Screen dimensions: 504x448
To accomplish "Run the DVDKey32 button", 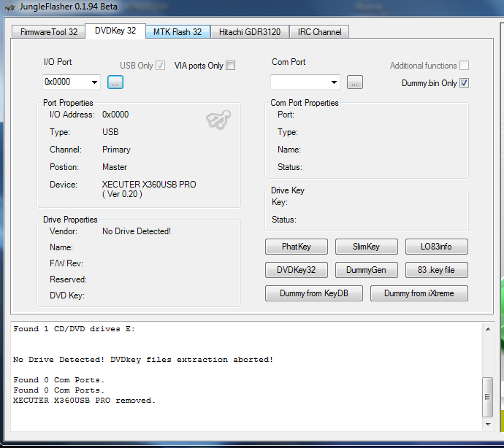I will pos(297,270).
